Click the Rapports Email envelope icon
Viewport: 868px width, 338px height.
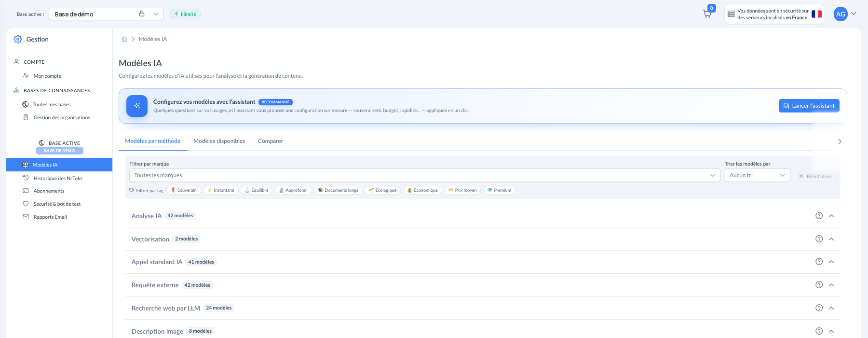(x=26, y=217)
